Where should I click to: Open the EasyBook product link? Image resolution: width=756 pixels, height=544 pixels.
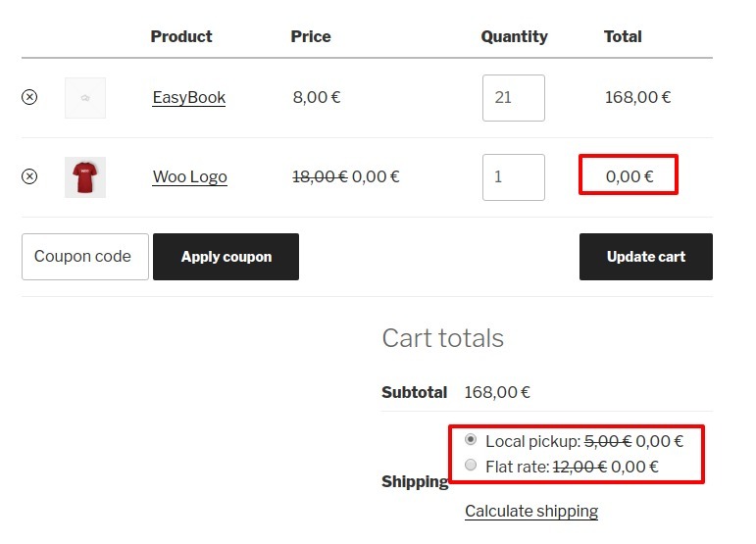tap(189, 98)
